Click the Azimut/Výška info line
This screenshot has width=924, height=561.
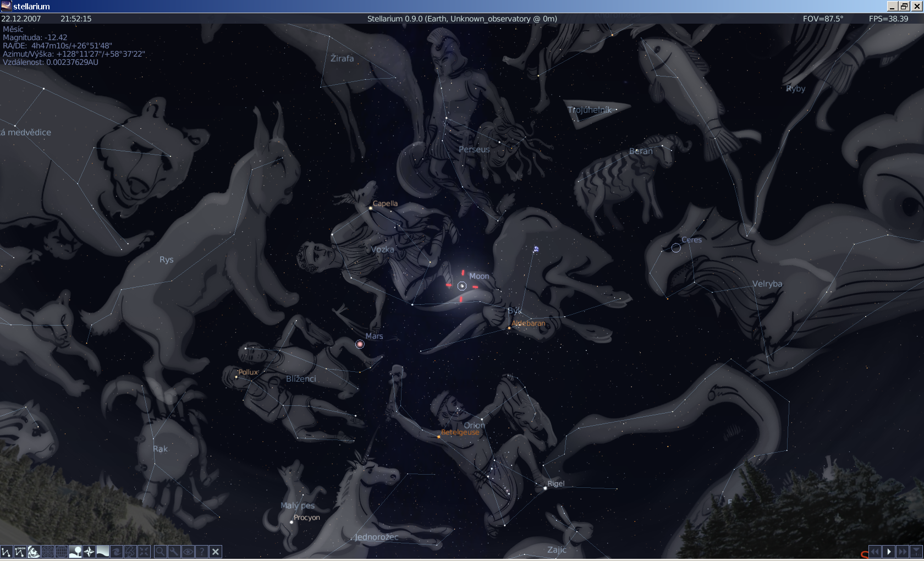(74, 54)
